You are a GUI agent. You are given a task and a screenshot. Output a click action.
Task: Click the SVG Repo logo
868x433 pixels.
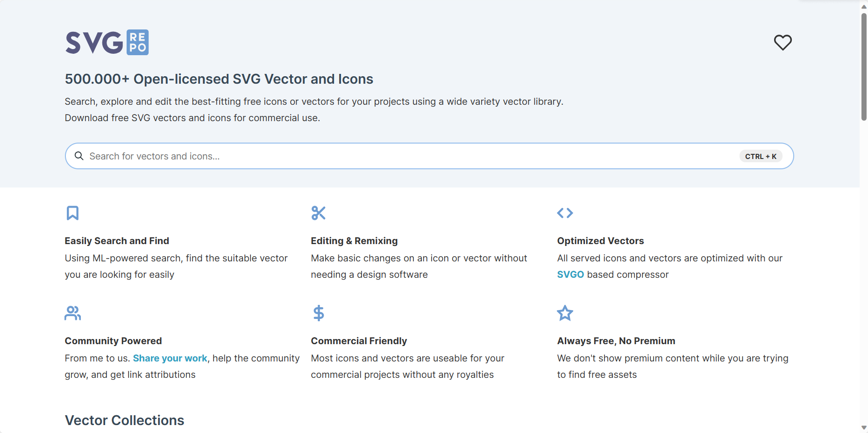point(107,43)
